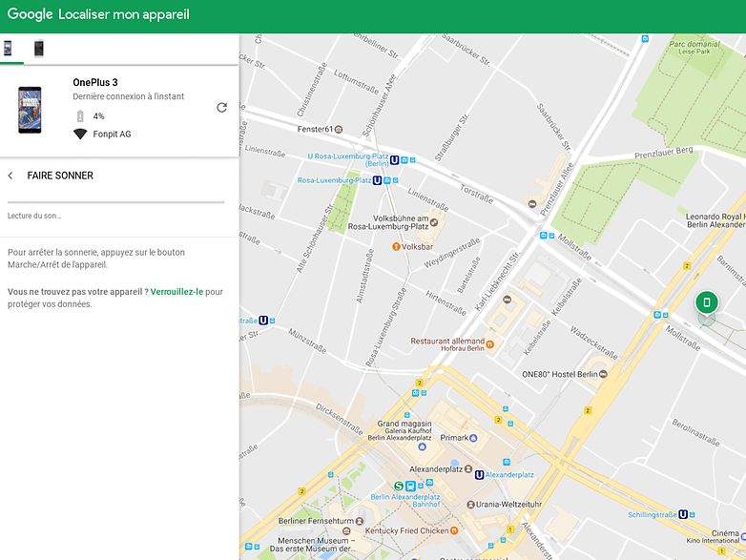The image size is (746, 560).
Task: Click the Parc domanial Leise Park label
Action: pyautogui.click(x=694, y=47)
